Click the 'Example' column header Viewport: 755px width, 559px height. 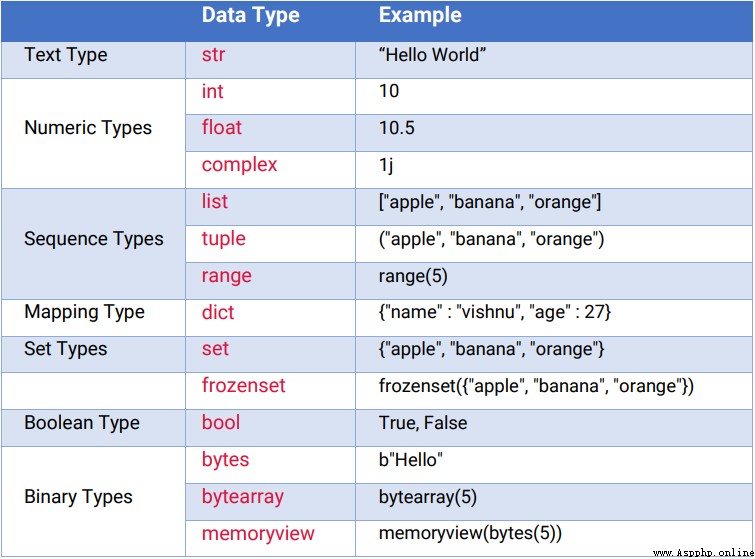tap(420, 15)
